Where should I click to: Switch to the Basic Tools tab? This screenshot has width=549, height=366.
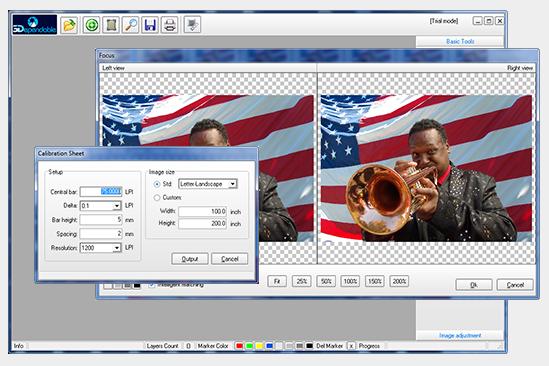click(460, 41)
